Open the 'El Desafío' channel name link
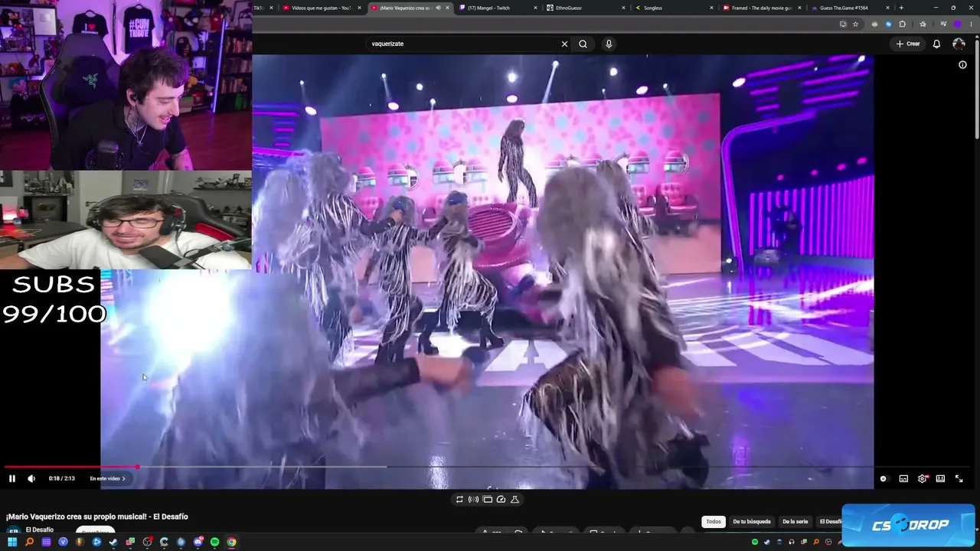 [40, 530]
